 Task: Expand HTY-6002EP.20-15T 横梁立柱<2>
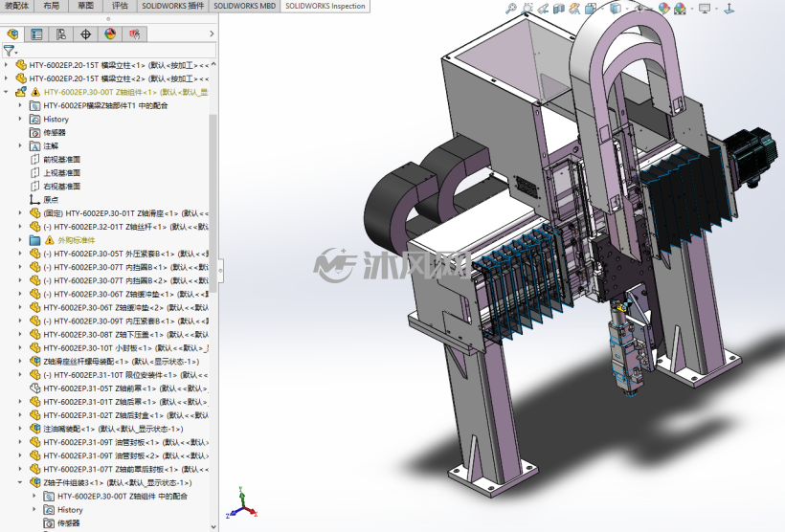[6, 78]
